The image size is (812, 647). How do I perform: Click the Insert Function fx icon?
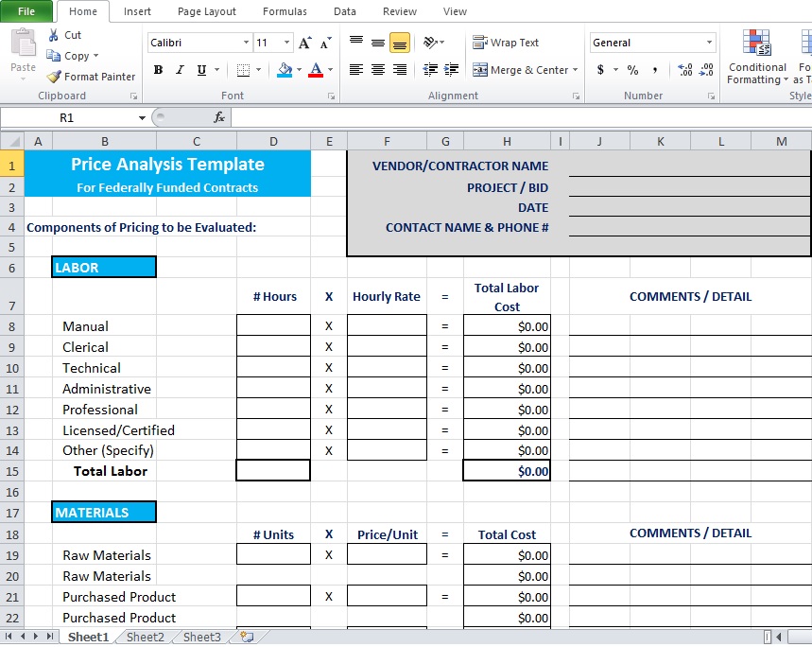tap(219, 117)
